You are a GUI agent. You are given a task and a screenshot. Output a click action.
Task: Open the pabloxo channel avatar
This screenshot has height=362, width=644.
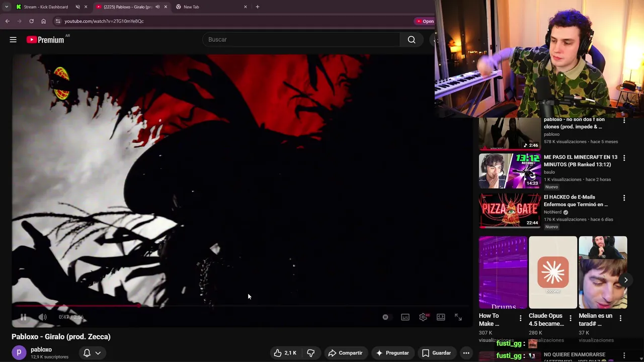[19, 353]
